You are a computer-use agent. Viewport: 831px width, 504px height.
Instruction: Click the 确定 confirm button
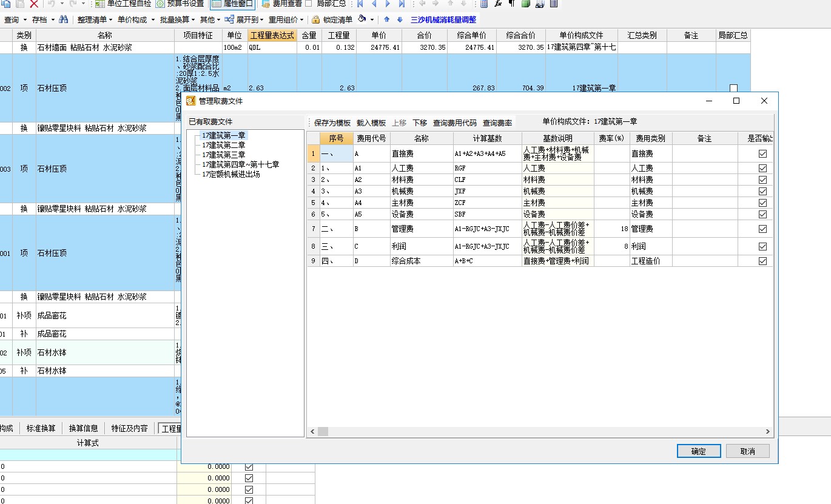click(699, 451)
